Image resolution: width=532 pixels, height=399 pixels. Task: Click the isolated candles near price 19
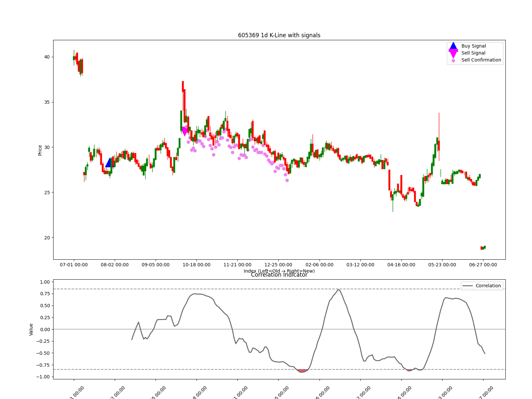[x=483, y=248]
